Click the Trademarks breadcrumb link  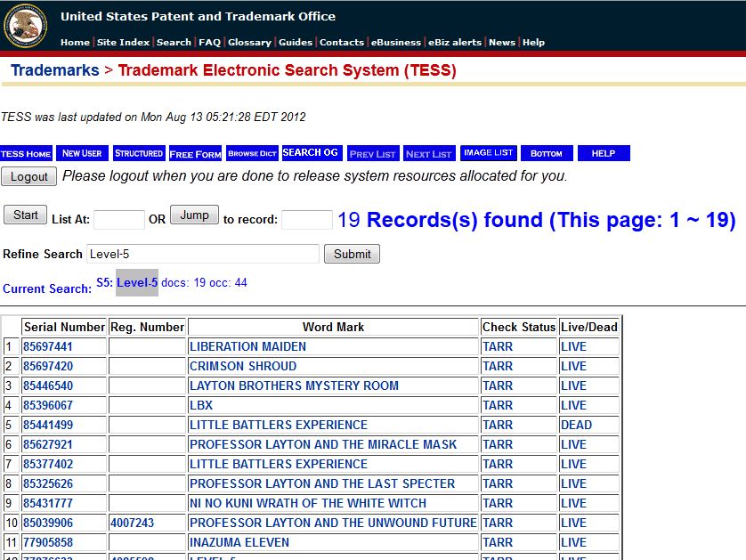55,70
